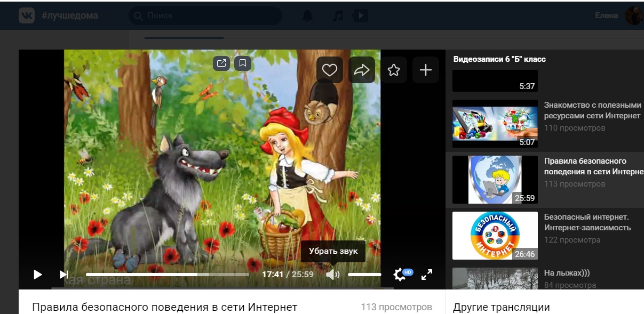Open the 25:59 video thumbnail
This screenshot has width=644, height=314.
click(495, 180)
